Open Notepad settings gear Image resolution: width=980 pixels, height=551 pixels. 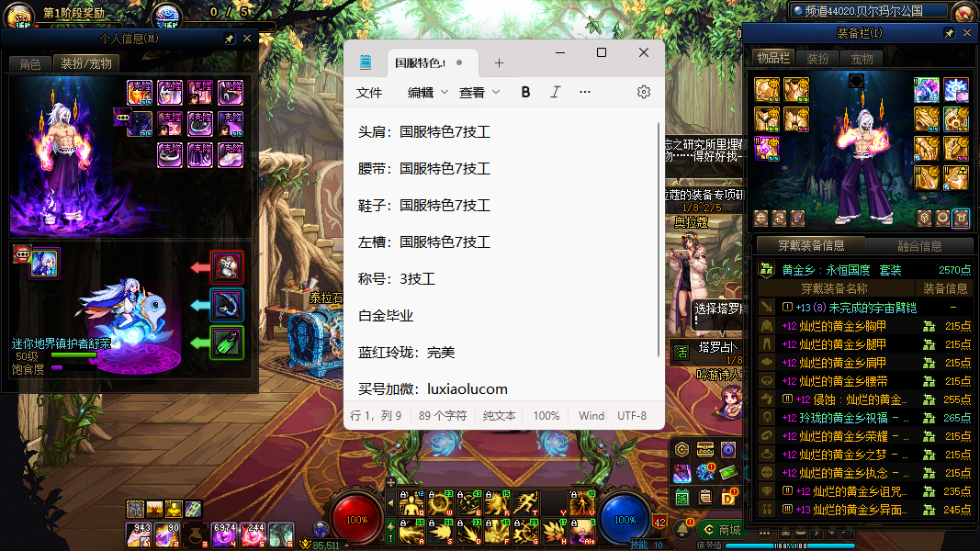coord(643,92)
